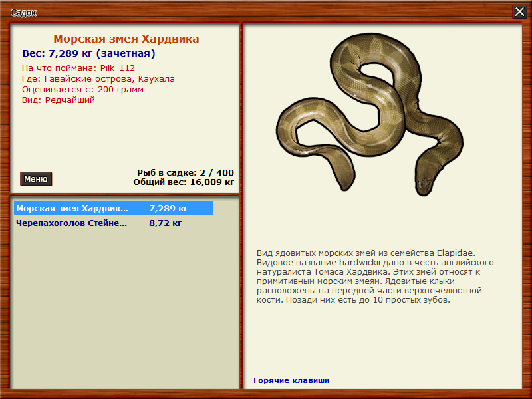Click the Где: Гавайские острова, Каухала line
532x399 pixels.
98,79
